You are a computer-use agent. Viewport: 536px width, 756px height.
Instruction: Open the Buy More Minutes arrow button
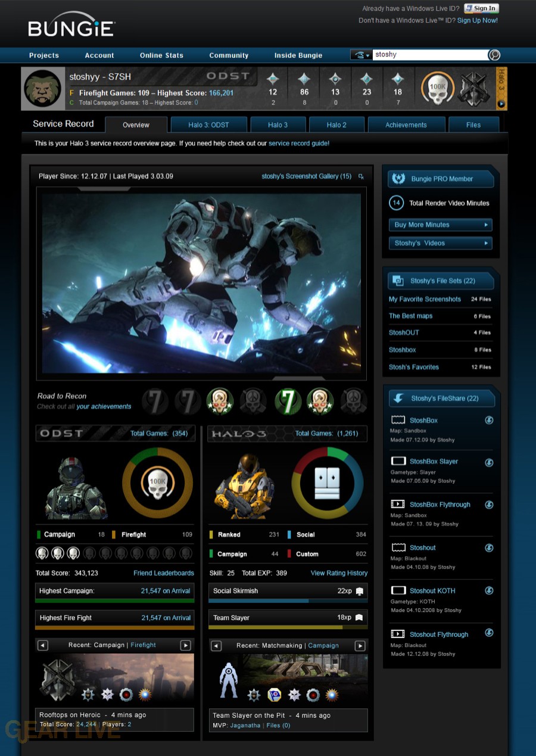tap(487, 225)
